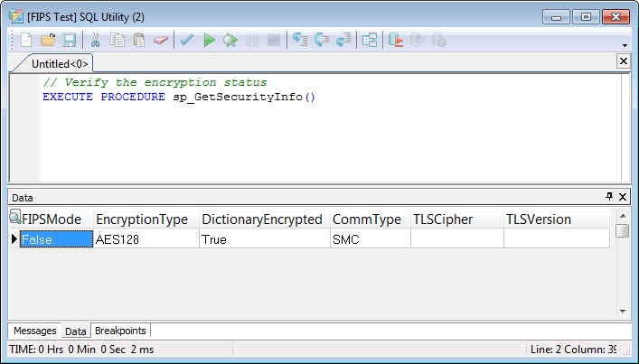Close the Untitled<0> editor tab

tap(624, 61)
